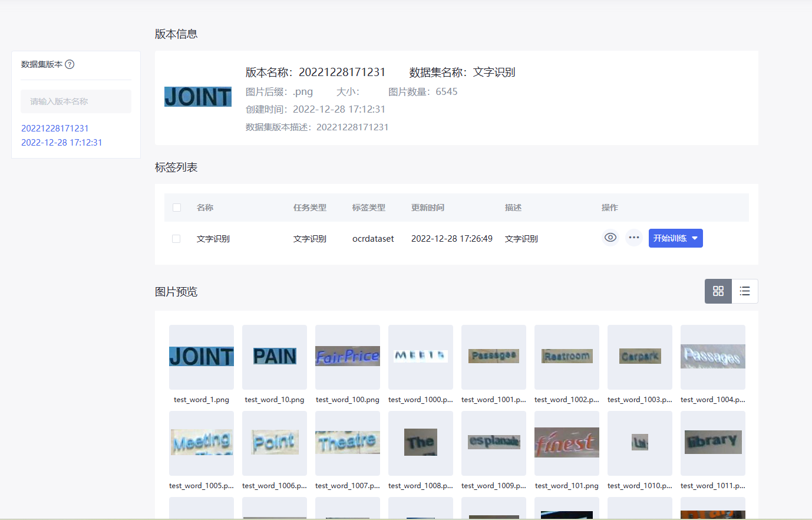Click the 版本名称：20221228171231 text
This screenshot has width=812, height=520.
(x=315, y=72)
